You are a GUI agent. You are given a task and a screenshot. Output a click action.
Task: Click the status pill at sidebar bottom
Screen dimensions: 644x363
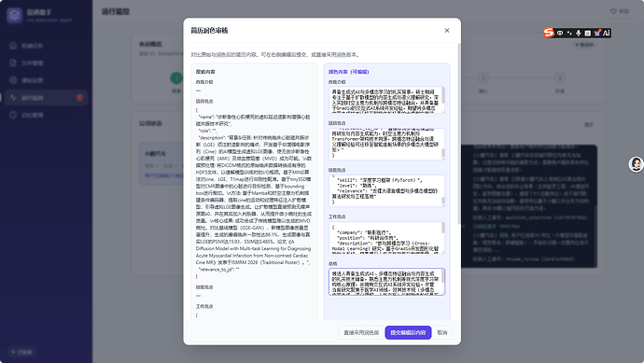pyautogui.click(x=21, y=352)
